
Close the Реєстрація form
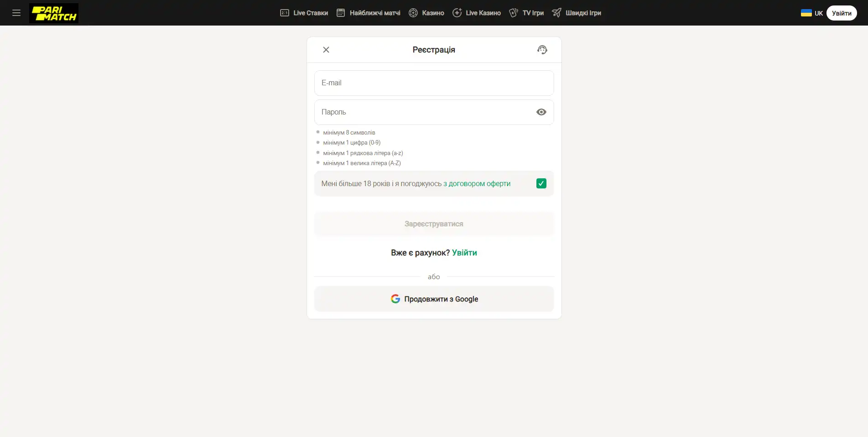pos(326,50)
